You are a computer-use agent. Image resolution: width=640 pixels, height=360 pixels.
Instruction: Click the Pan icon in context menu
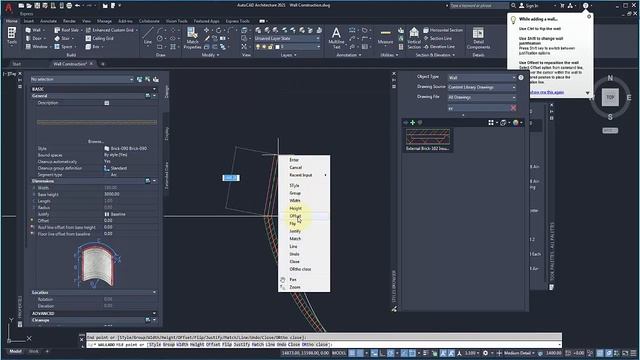pyautogui.click(x=282, y=280)
